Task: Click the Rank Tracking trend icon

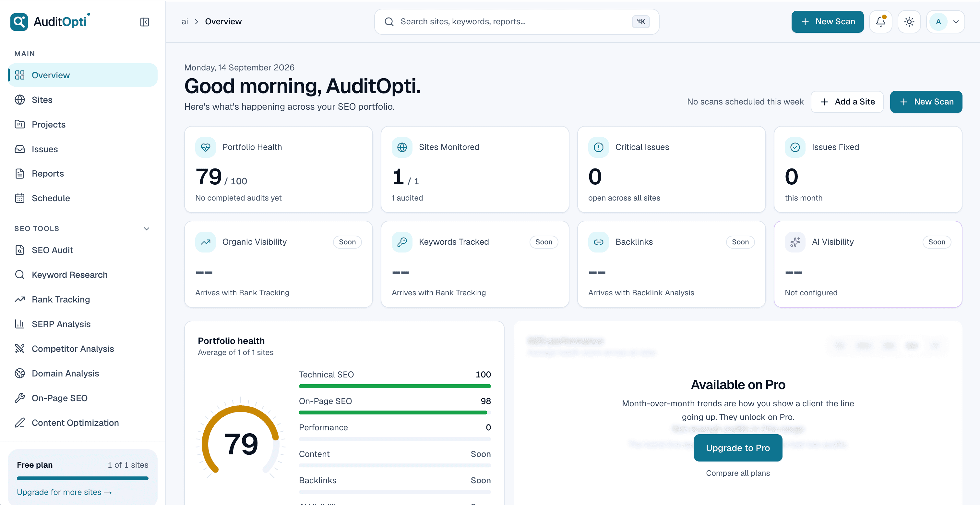Action: 20,299
